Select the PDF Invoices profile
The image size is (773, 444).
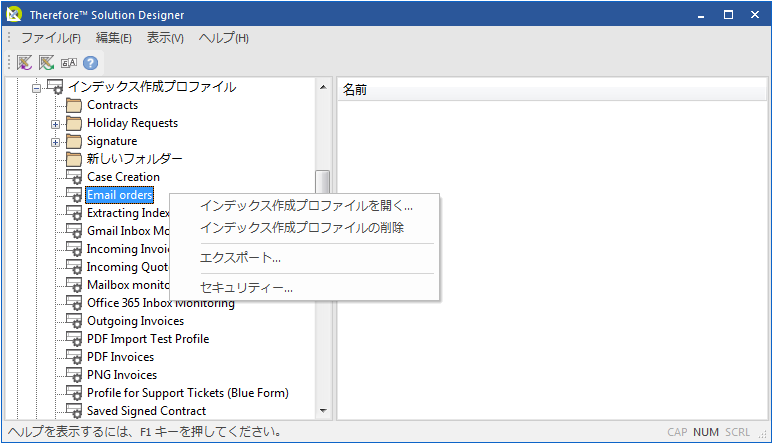120,357
